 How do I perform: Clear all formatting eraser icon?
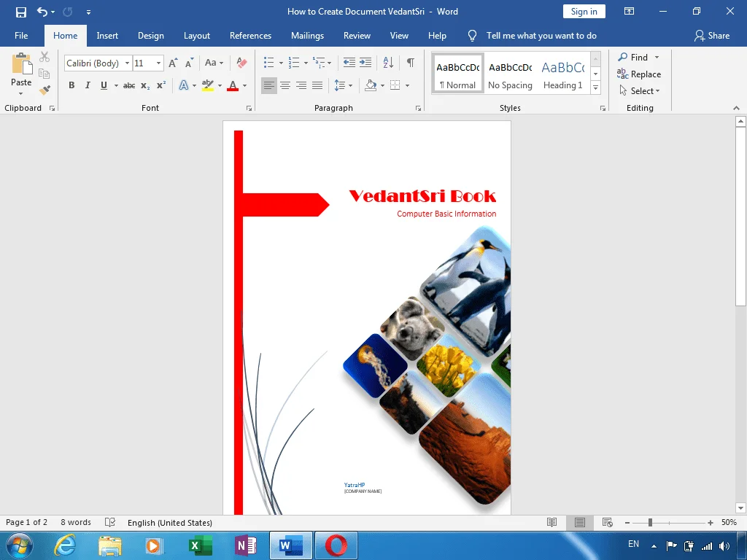click(x=241, y=63)
